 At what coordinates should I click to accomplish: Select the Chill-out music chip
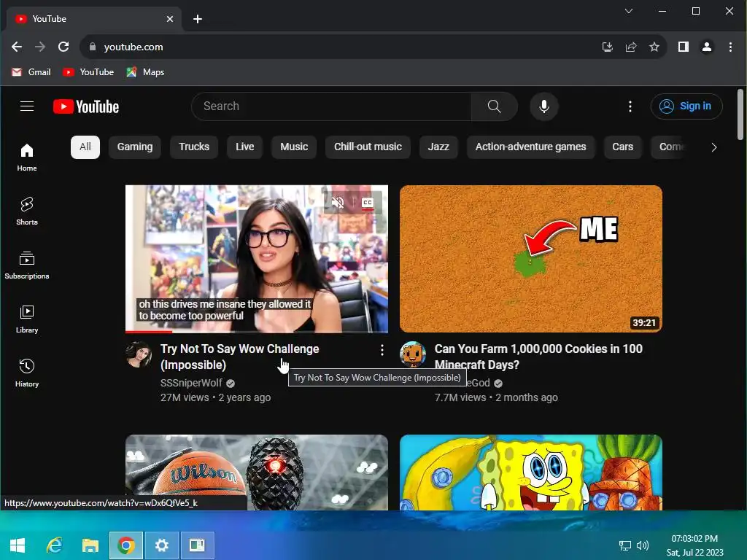(x=368, y=147)
